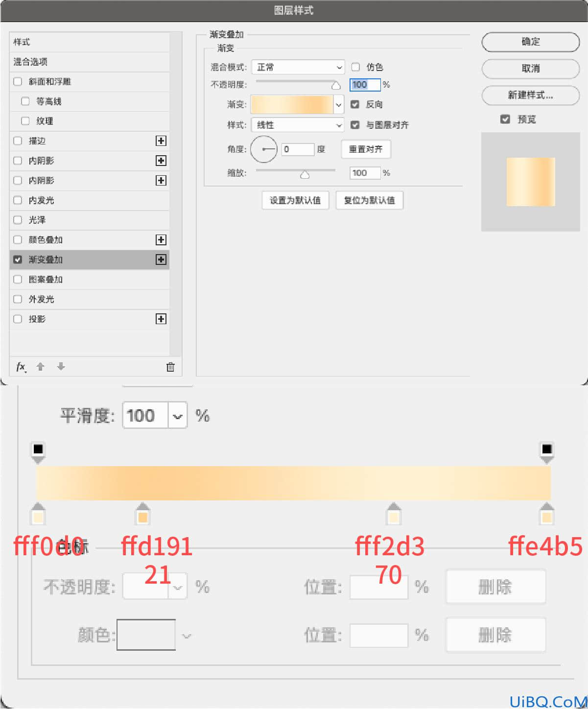Click 新建样式 button
The width and height of the screenshot is (588, 709).
(x=531, y=95)
